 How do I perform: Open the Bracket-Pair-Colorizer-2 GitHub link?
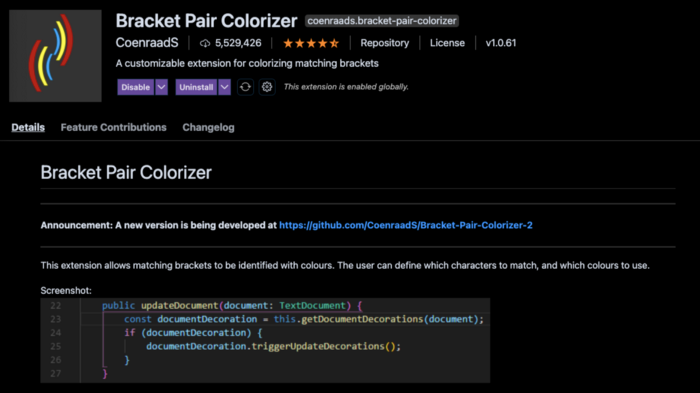click(x=406, y=225)
